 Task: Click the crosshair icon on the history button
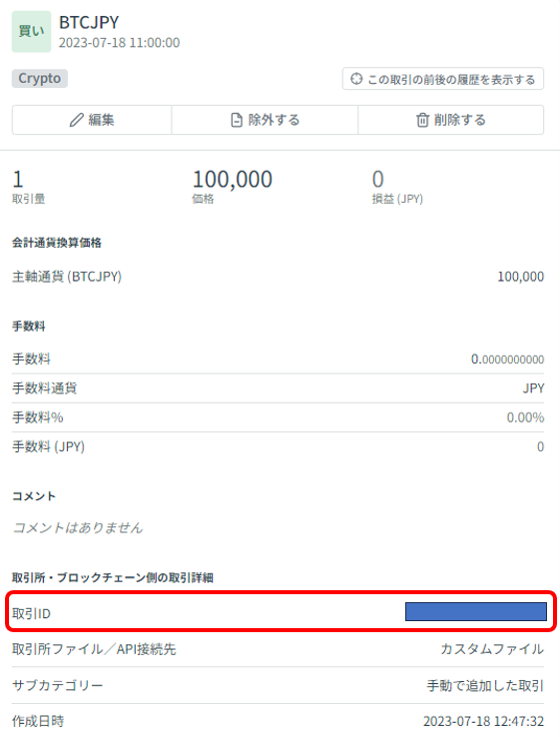[x=356, y=79]
